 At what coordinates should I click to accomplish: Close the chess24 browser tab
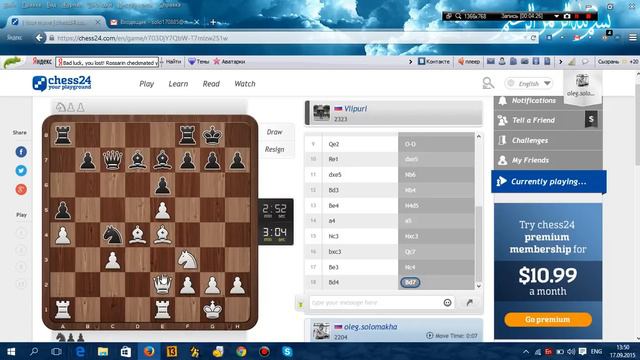98,22
